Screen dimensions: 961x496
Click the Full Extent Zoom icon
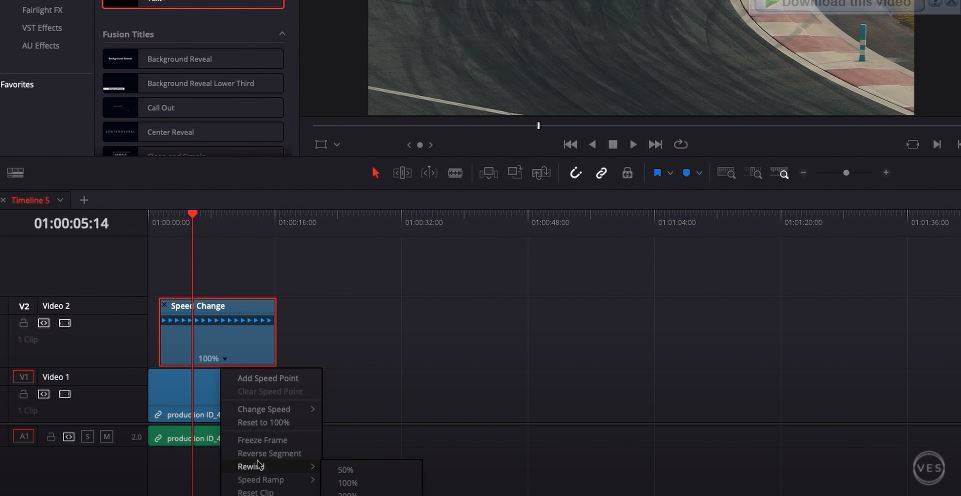point(726,173)
